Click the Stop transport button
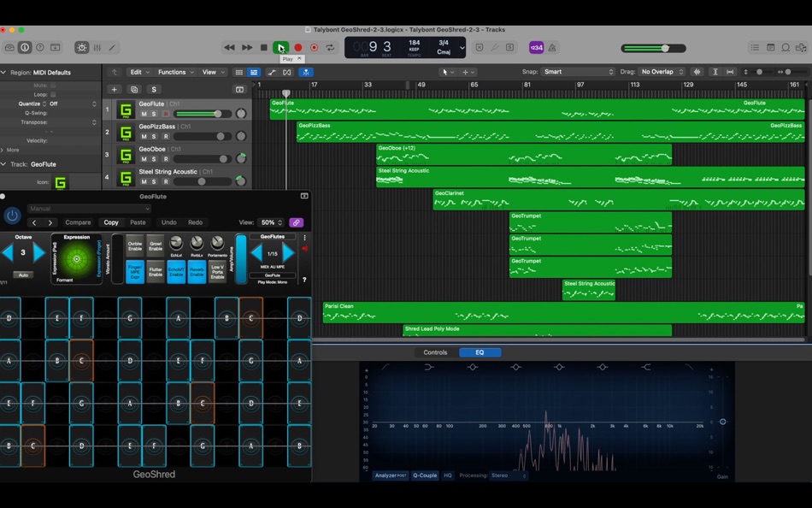The image size is (812, 508). pos(264,48)
